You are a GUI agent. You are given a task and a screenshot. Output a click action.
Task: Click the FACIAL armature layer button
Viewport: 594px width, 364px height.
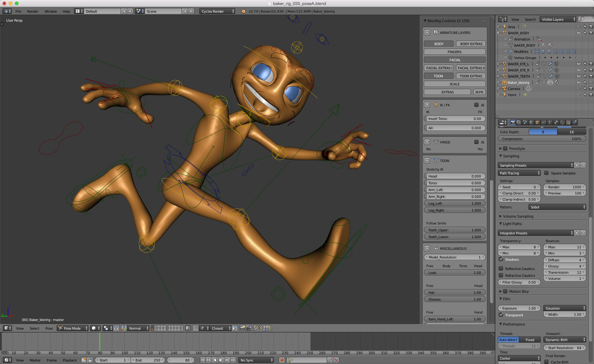[454, 60]
